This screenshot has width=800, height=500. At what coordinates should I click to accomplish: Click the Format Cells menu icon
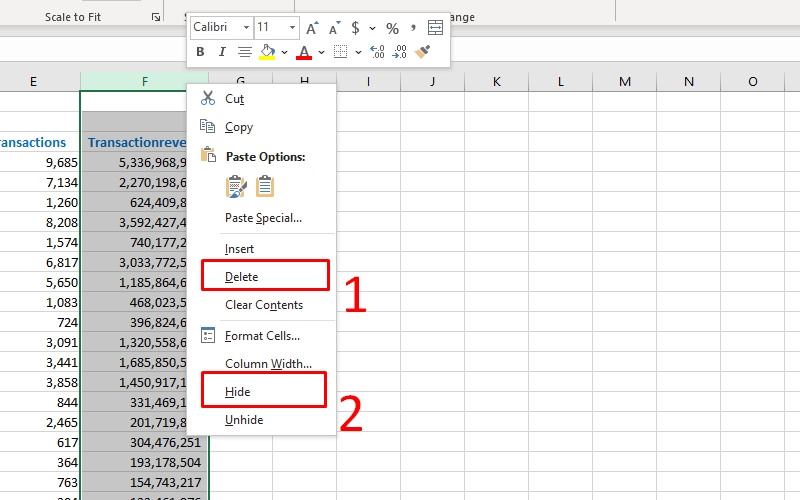click(208, 335)
